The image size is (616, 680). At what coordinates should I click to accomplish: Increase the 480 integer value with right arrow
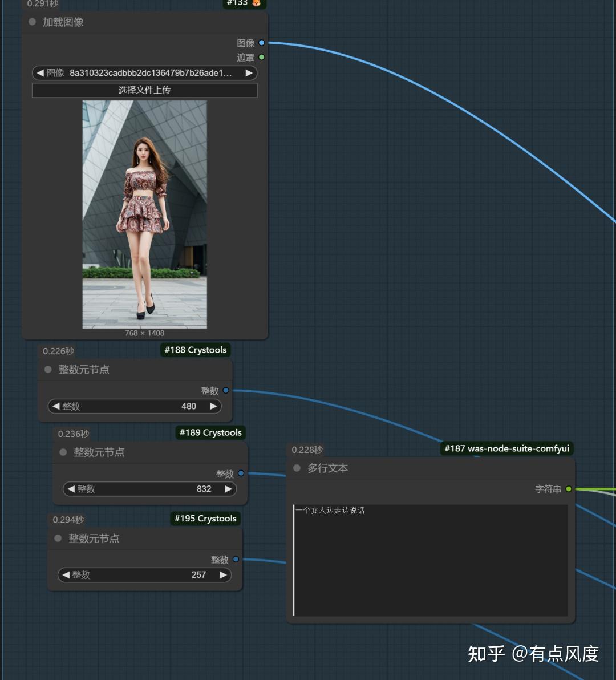point(213,406)
